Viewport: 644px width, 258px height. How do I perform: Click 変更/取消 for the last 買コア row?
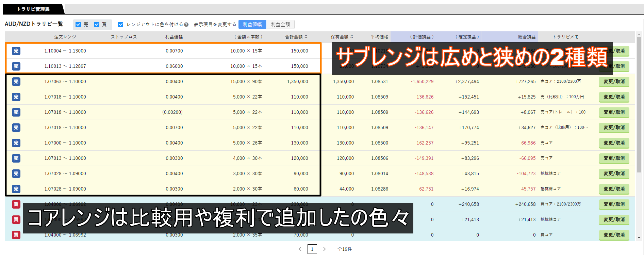coord(614,235)
